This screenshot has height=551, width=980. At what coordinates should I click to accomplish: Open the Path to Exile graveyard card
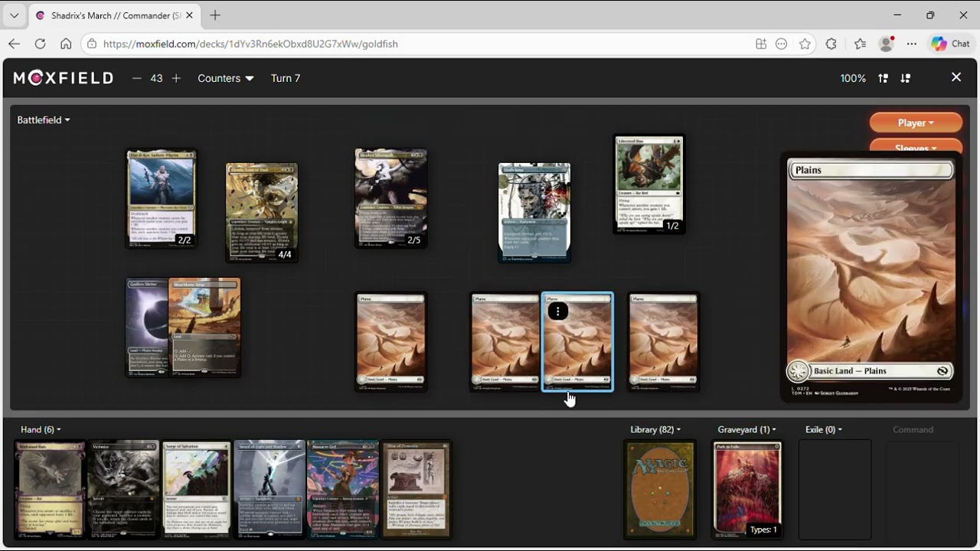(748, 490)
